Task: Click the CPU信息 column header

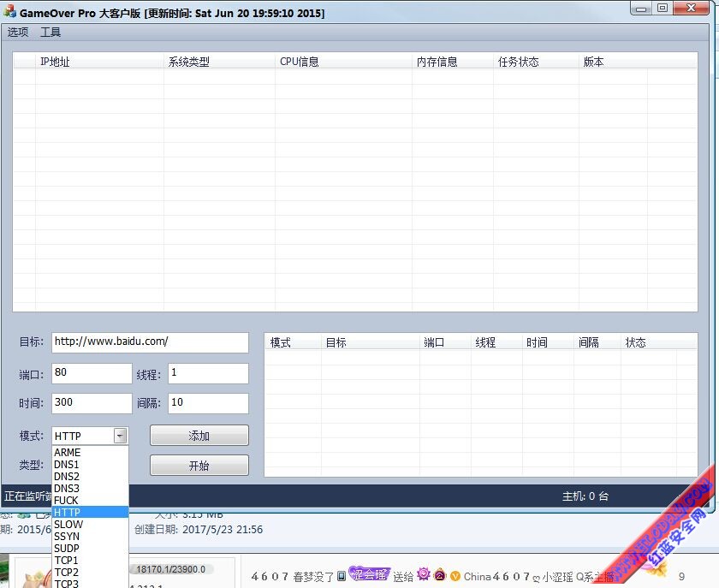Action: 343,62
